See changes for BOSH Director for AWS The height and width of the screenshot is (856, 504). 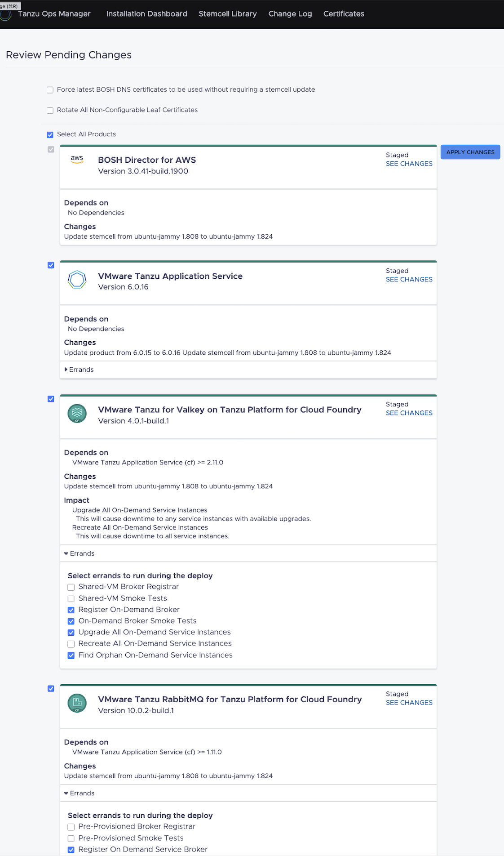pos(409,164)
